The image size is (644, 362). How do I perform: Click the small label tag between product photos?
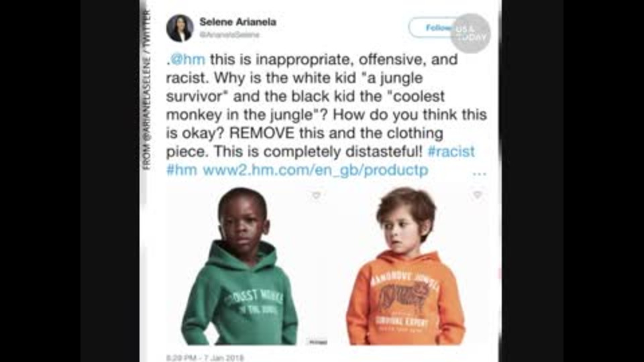point(317,341)
